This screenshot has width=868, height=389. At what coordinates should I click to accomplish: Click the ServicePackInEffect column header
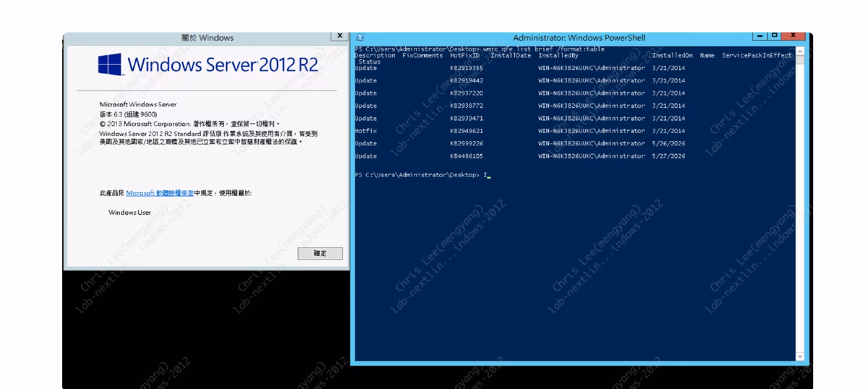(x=757, y=56)
